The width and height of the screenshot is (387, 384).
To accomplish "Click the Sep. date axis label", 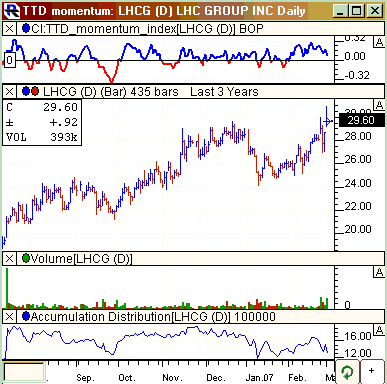I will click(x=85, y=378).
